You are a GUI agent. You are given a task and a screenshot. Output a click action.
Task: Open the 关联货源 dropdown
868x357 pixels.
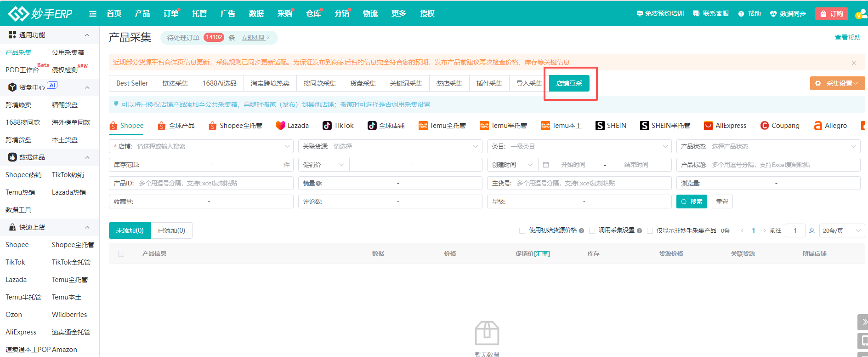pyautogui.click(x=390, y=146)
